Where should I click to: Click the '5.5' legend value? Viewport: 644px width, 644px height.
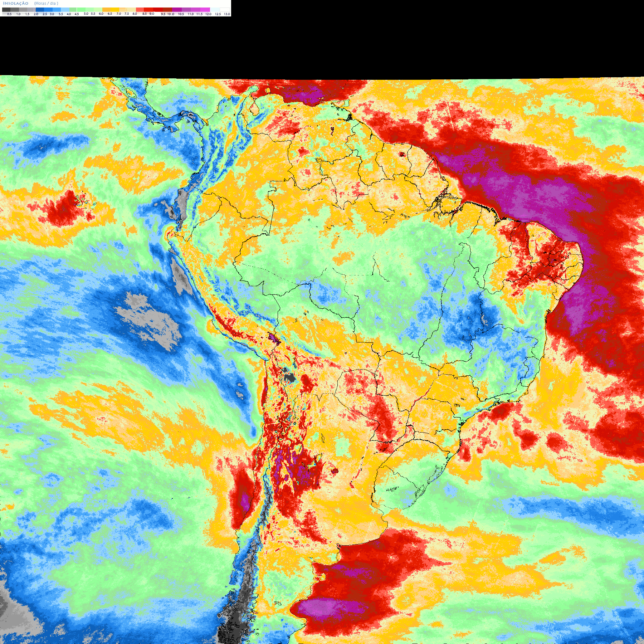click(x=93, y=14)
